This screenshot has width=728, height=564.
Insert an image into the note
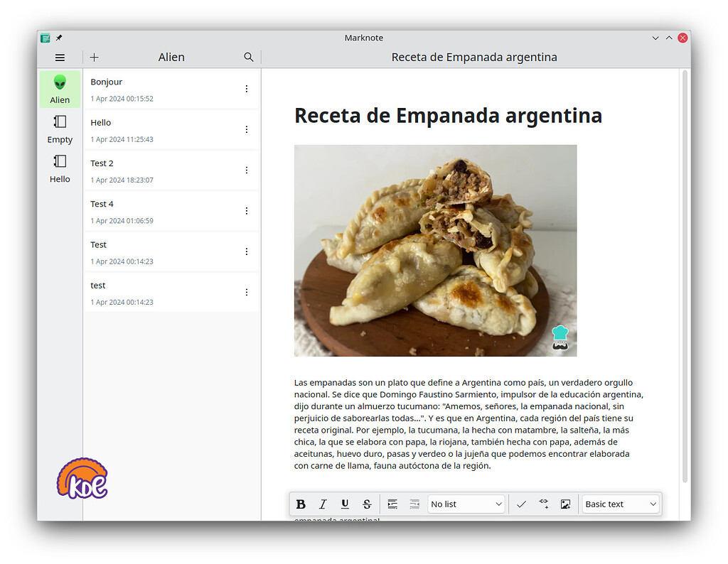(x=565, y=504)
